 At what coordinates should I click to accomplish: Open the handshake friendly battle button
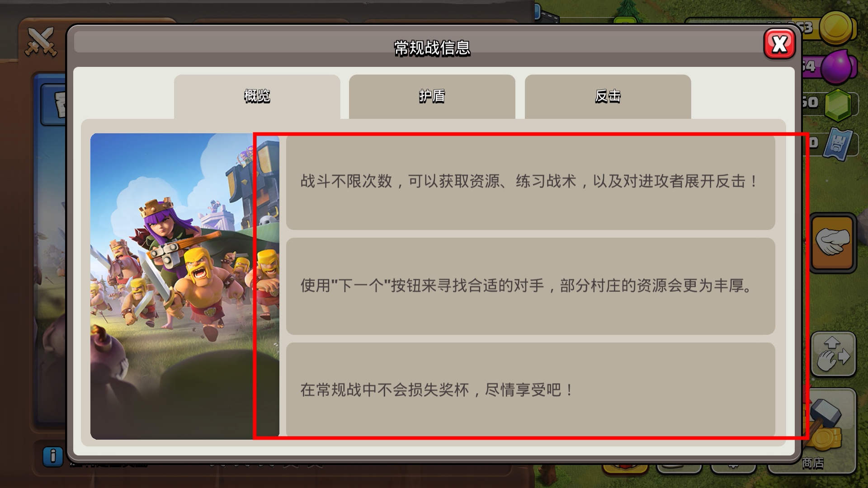click(833, 243)
